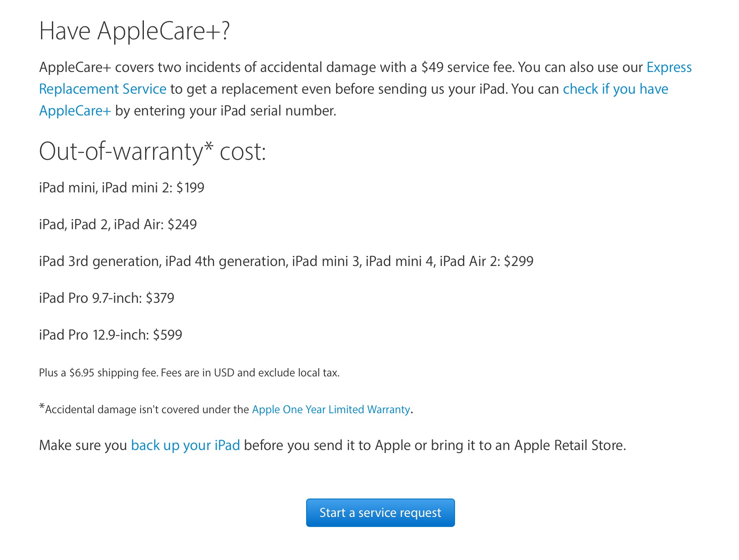The image size is (739, 560).
Task: Follow the check if you have AppleCare+ link
Action: (x=615, y=89)
